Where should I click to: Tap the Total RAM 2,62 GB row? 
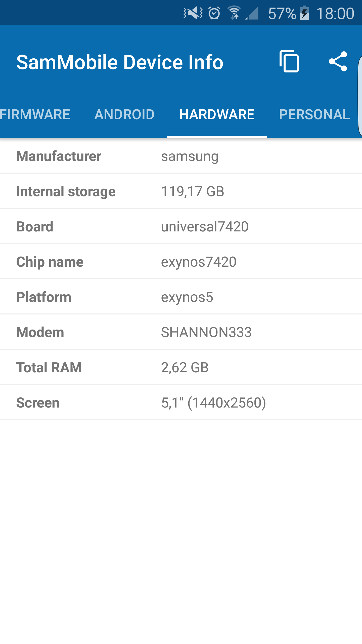[181, 368]
